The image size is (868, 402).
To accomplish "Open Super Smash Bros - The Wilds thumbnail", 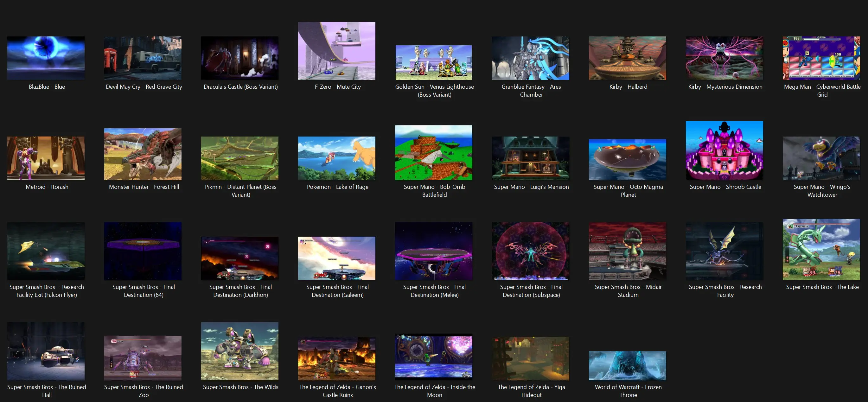I will (x=240, y=351).
